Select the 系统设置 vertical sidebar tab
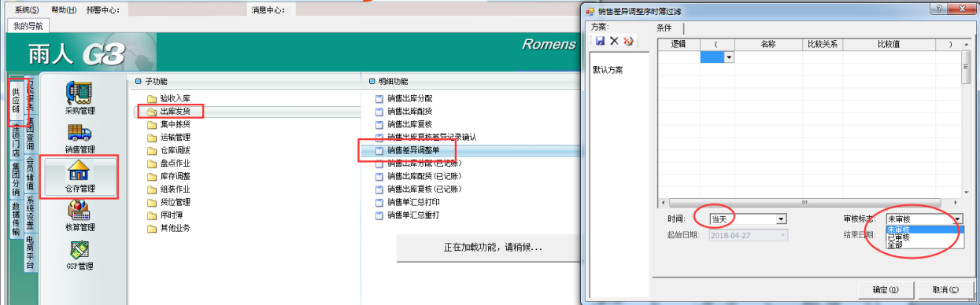 30,213
